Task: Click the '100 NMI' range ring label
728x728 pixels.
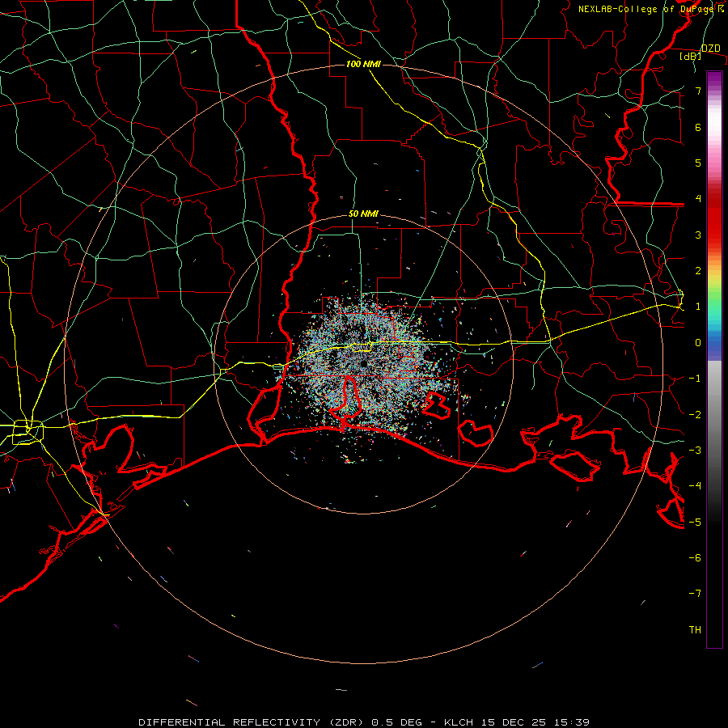Action: (363, 64)
